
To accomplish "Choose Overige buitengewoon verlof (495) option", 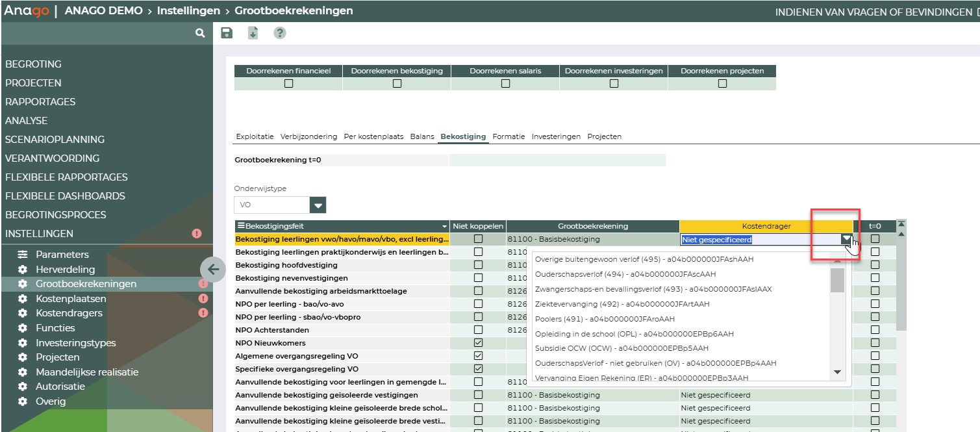I will pos(644,259).
